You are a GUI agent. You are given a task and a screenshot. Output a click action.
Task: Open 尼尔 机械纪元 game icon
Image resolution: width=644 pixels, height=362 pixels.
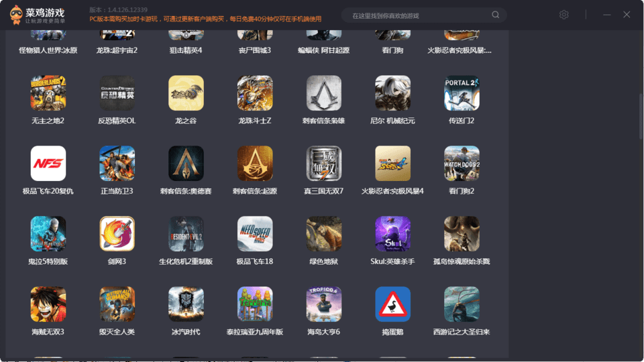pos(392,93)
